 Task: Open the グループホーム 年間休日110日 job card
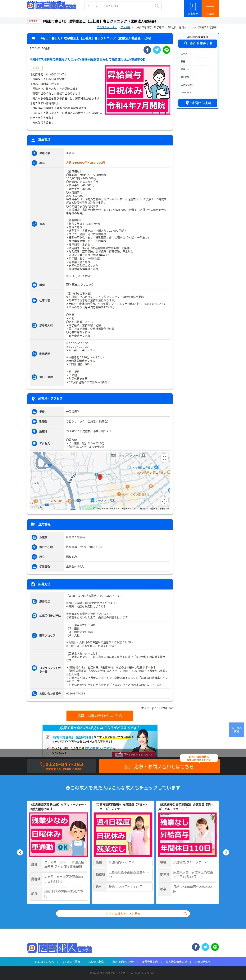188,852
